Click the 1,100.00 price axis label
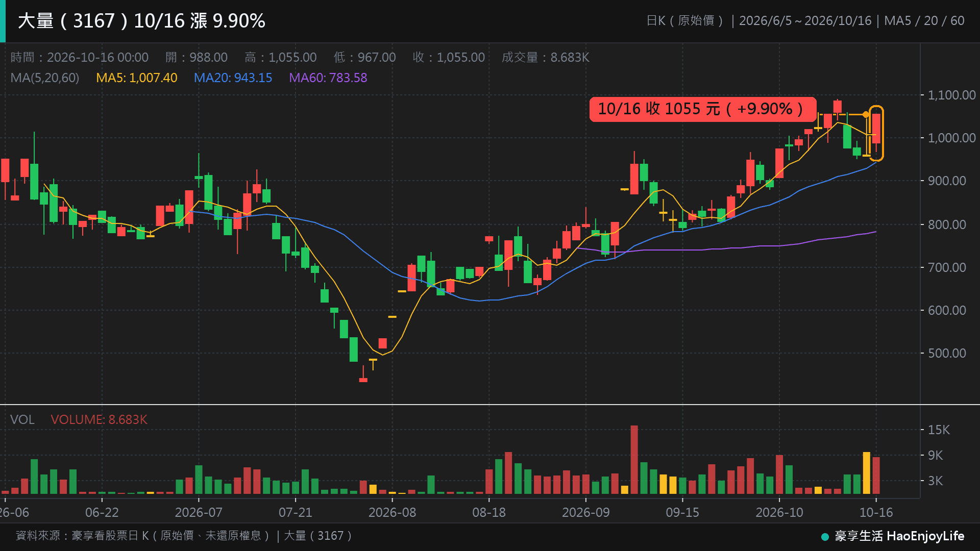Viewport: 980px width, 551px height. pos(951,95)
